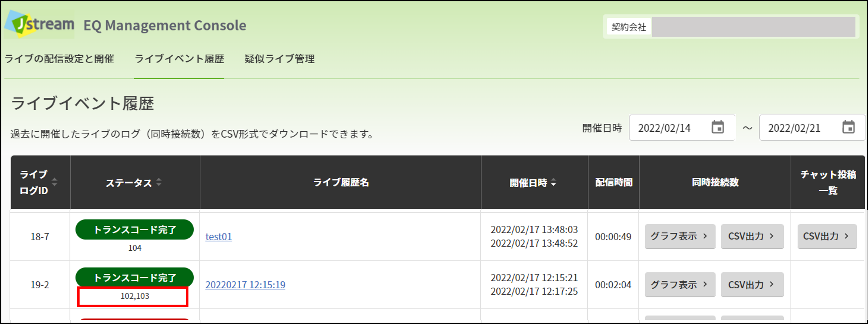Sort by ステータス column arrows

[x=159, y=182]
